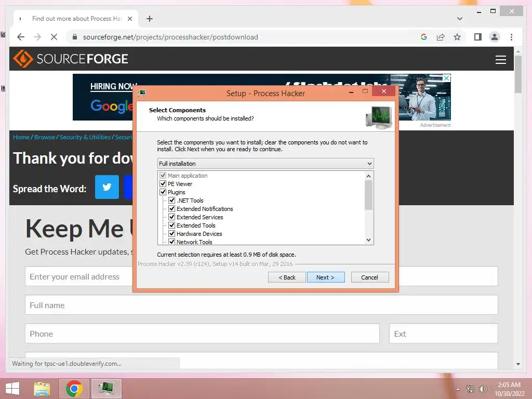Click the disabled Main application checkbox
Viewport: 532px width, 399px height.
pos(163,176)
